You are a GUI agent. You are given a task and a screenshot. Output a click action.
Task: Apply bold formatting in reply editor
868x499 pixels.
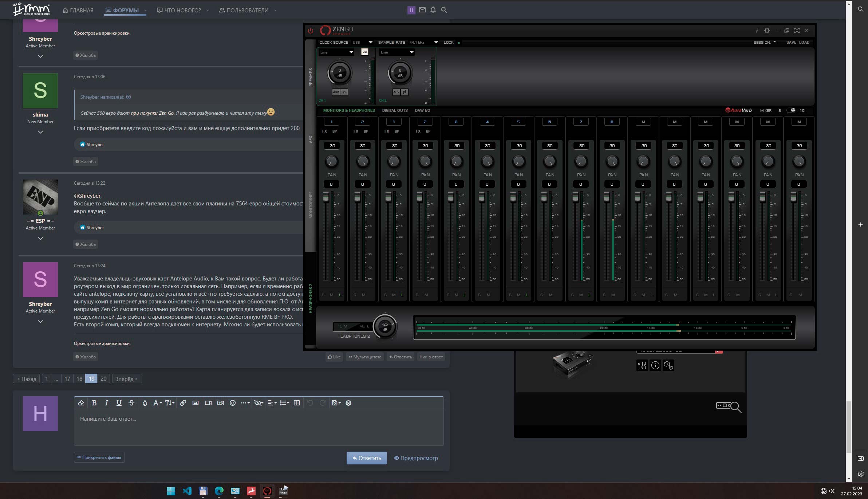(x=94, y=403)
